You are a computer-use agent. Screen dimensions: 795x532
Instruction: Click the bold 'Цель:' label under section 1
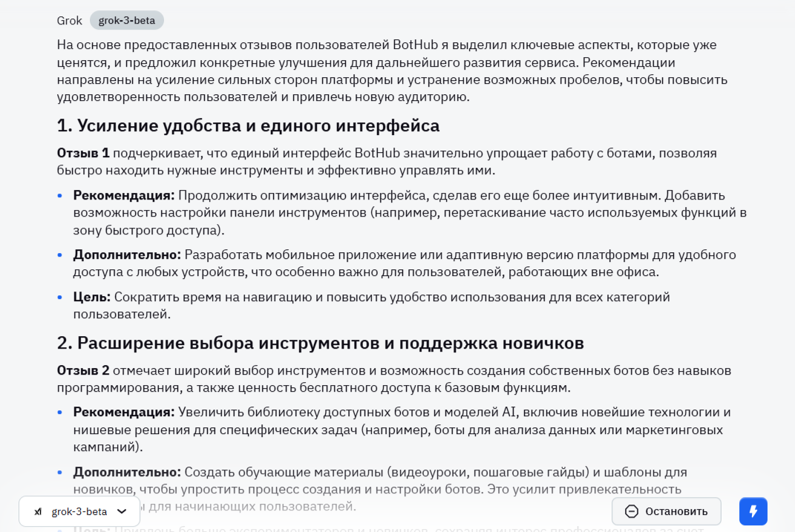point(92,297)
